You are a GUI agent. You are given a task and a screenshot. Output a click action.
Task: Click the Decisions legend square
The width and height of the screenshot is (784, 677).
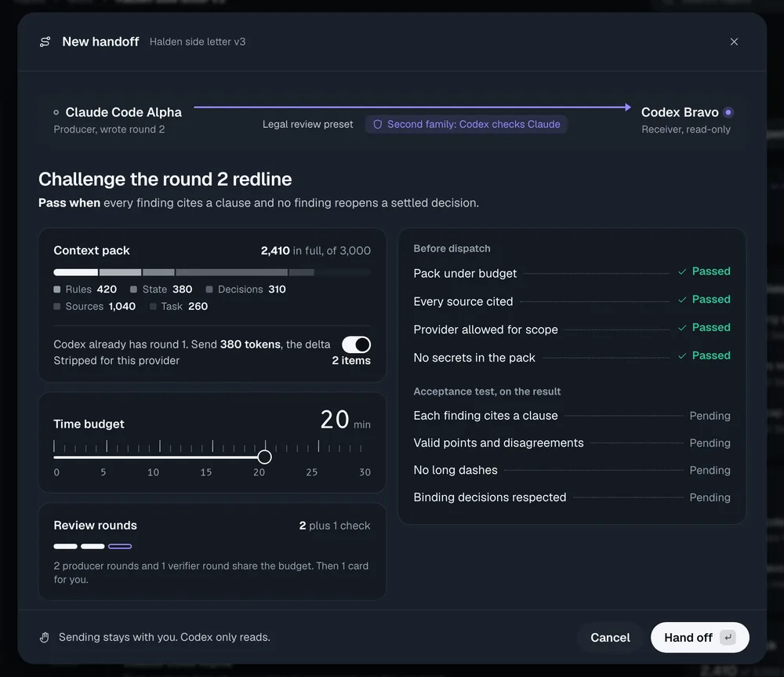pos(209,289)
